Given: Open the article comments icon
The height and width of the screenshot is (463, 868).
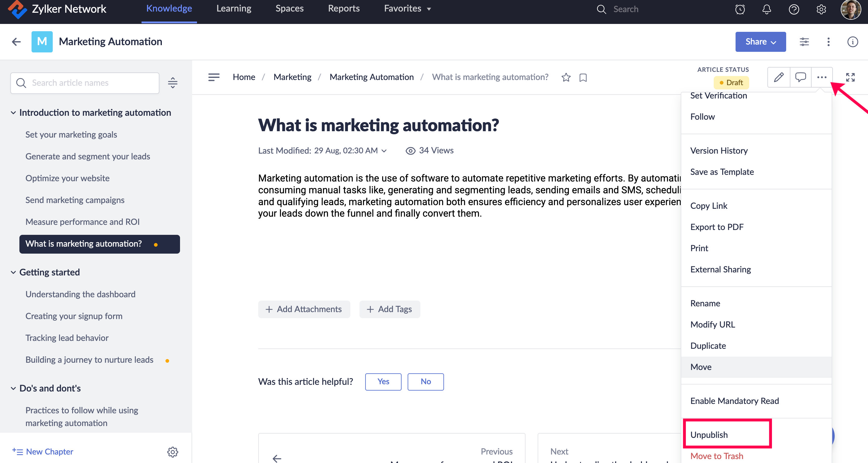Looking at the screenshot, I should click(800, 78).
